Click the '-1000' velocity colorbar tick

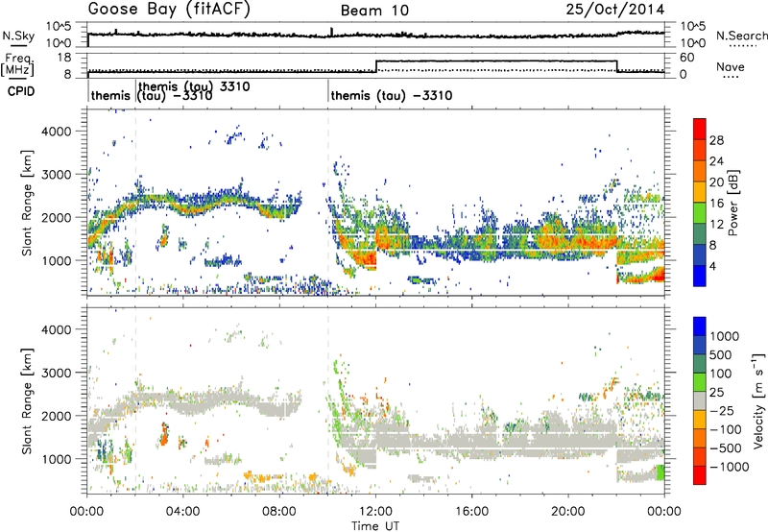click(729, 467)
